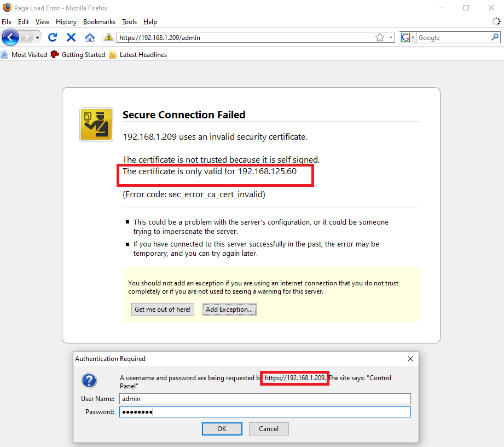Click the Authentication Required dialog title

coord(110,359)
